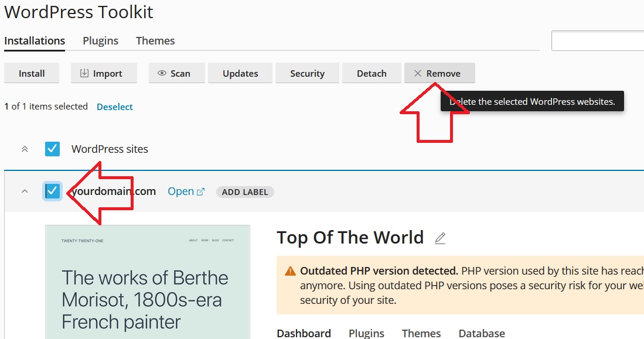Click the orange warning triangle icon
Viewport: 644px width, 339px height.
pyautogui.click(x=290, y=271)
